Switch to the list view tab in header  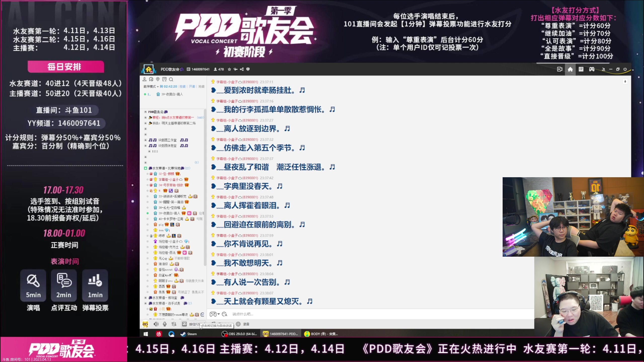pos(581,69)
